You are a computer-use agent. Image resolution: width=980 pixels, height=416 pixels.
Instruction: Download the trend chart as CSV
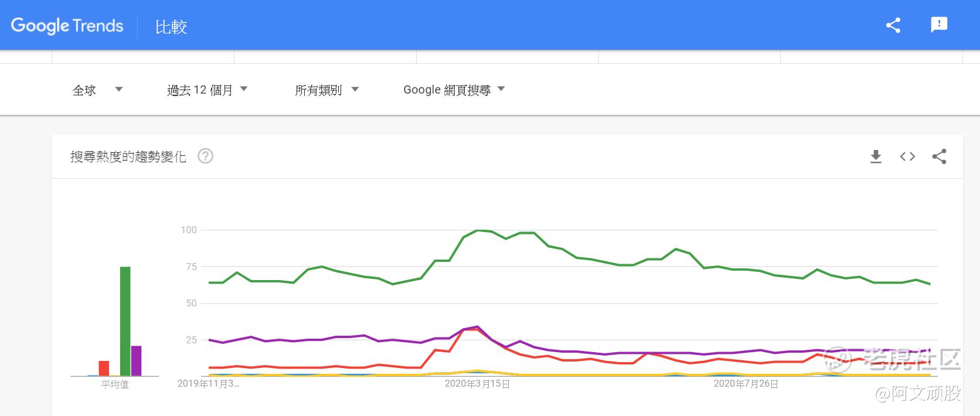point(876,156)
